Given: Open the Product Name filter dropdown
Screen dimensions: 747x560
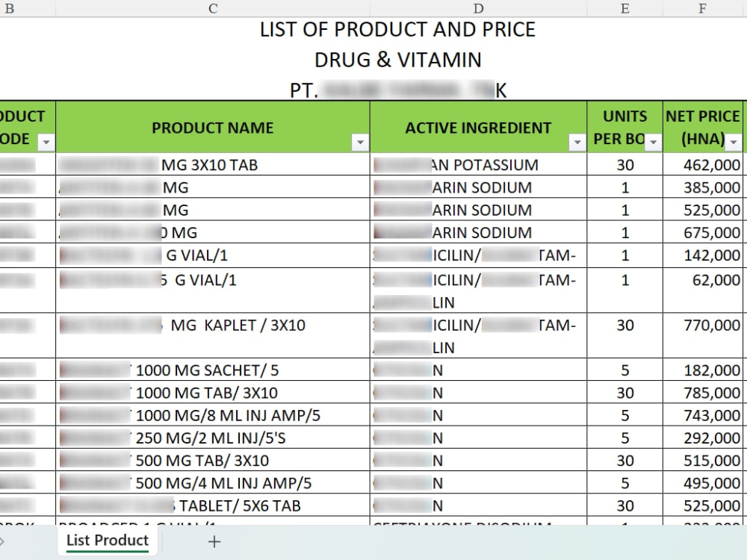Looking at the screenshot, I should (360, 142).
